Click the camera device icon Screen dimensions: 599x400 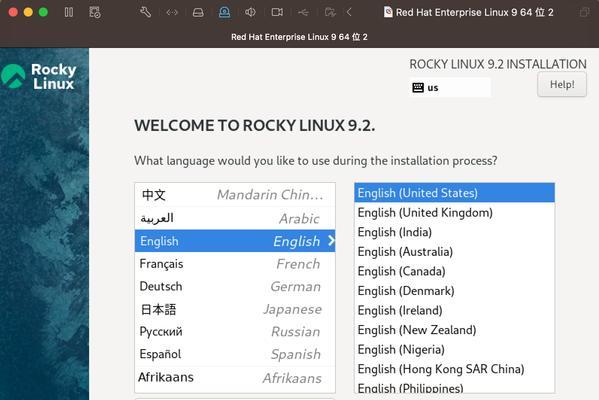click(277, 12)
